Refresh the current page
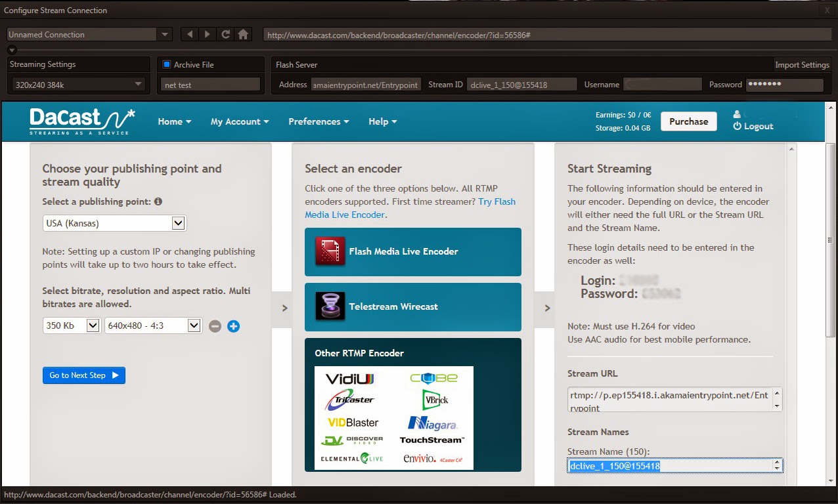Image resolution: width=838 pixels, height=504 pixels. tap(224, 34)
